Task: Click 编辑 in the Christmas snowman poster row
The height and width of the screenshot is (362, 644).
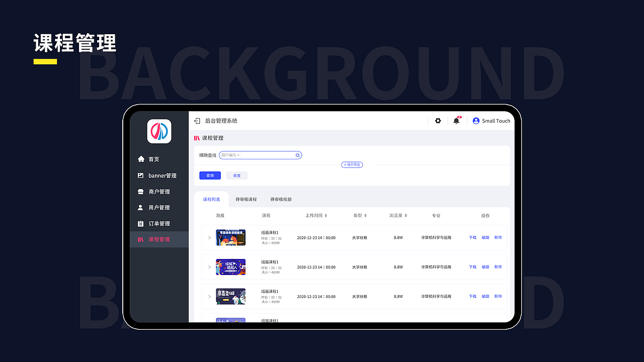Action: pyautogui.click(x=485, y=297)
